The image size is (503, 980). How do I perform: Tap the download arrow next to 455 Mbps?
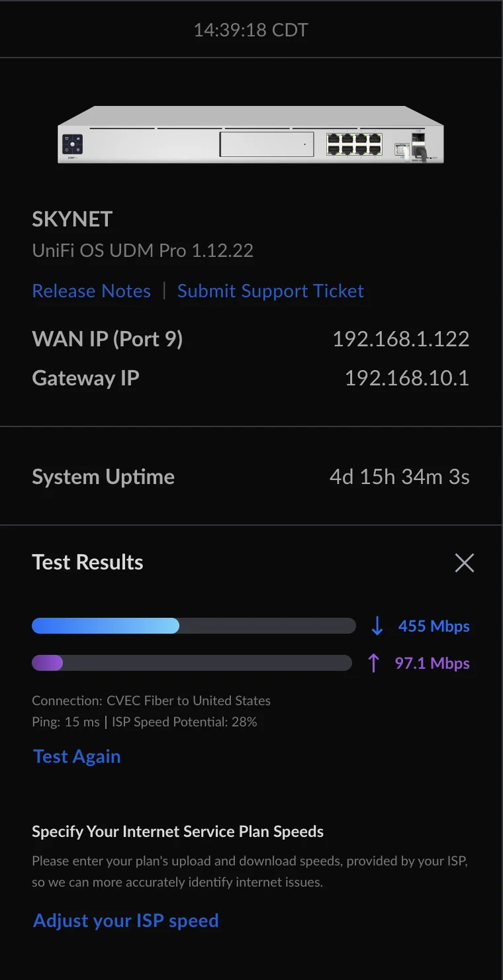(377, 625)
